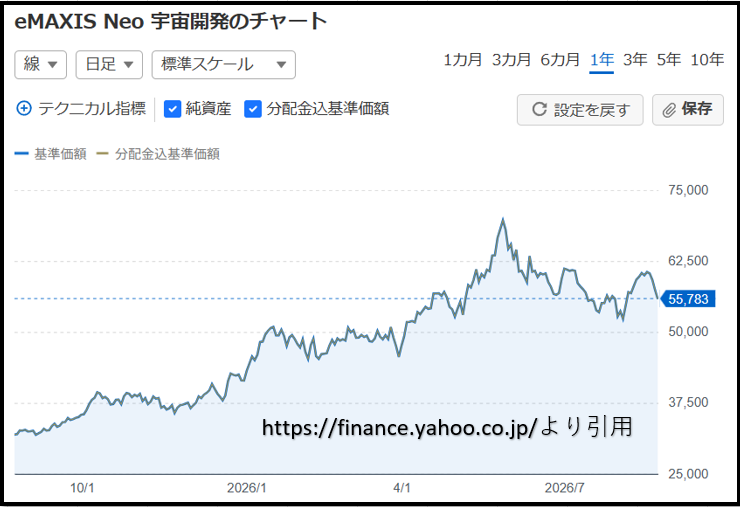Switch to the 10年 range
The height and width of the screenshot is (507, 740).
707,60
